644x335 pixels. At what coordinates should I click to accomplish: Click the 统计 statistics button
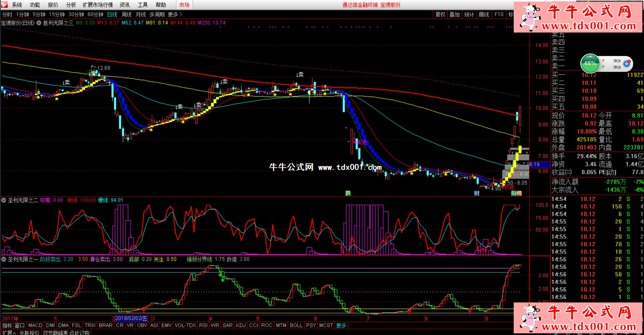pos(469,14)
